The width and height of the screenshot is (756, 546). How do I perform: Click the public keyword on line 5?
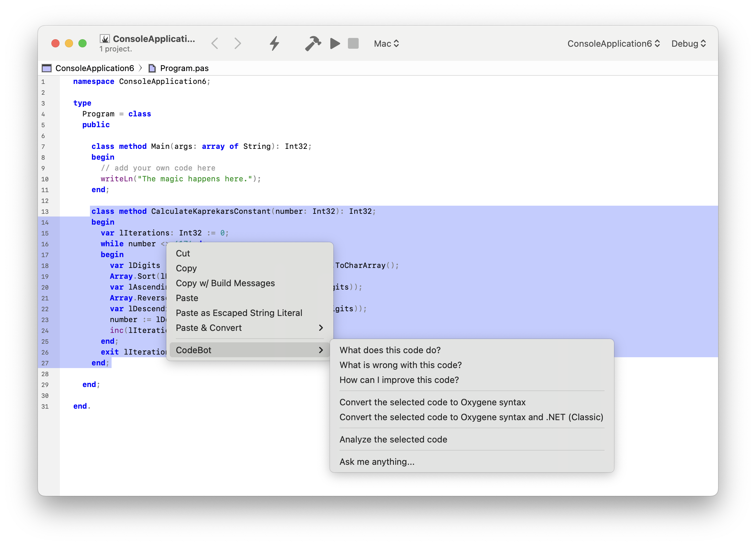coord(96,125)
